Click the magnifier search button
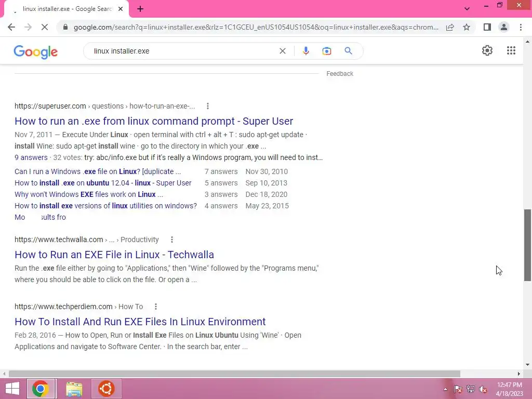Screen dimensions: 532x399 pyautogui.click(x=348, y=51)
